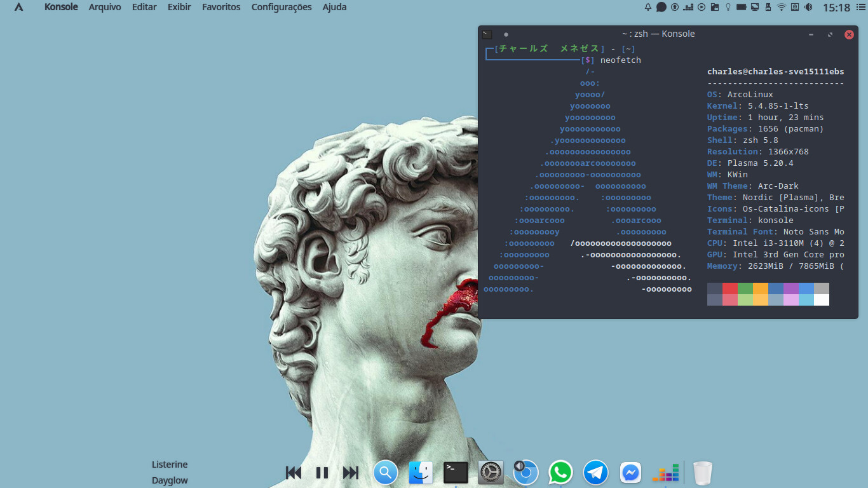The image size is (868, 488).
Task: Open the volume control in tray
Action: (808, 7)
